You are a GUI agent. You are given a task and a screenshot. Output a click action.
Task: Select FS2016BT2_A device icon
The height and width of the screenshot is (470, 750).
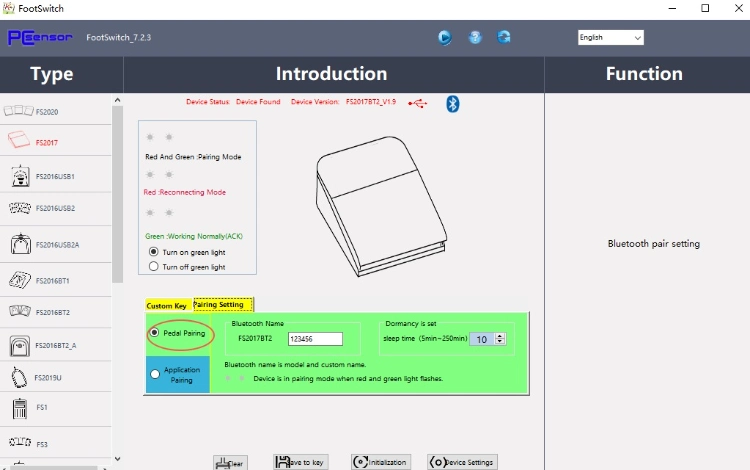19,345
